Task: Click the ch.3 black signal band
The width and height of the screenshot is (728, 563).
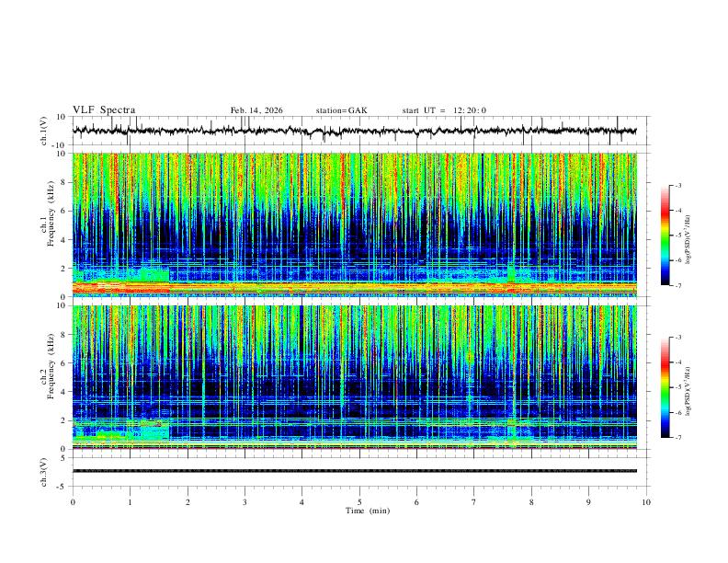Action: (354, 471)
